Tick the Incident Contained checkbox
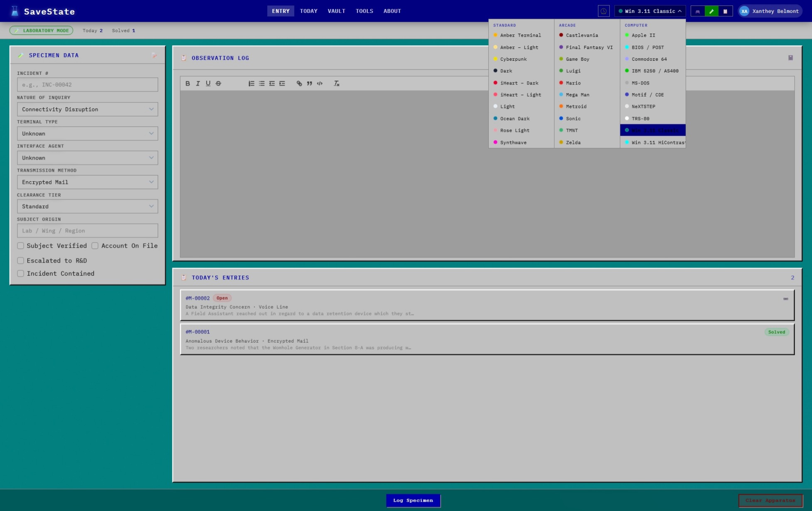The height and width of the screenshot is (511, 812). pyautogui.click(x=20, y=274)
